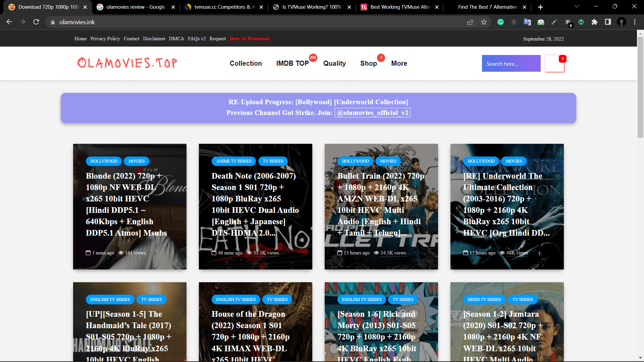Expand the More menu
Viewport: 644px width, 362px height.
[399, 63]
